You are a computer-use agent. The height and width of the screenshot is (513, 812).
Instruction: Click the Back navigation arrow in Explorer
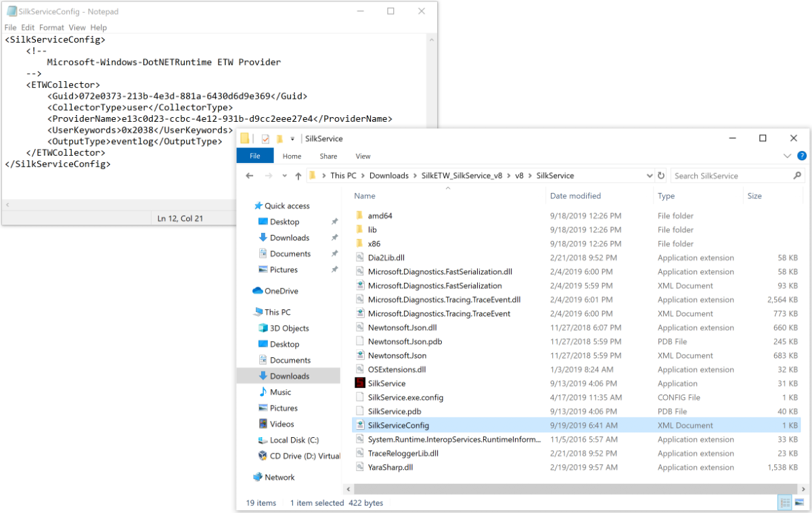pyautogui.click(x=249, y=176)
